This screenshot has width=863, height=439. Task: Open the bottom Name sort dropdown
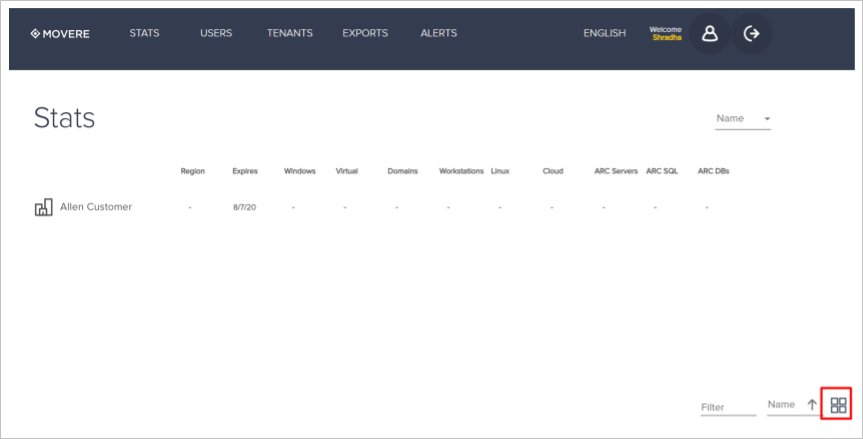click(786, 405)
